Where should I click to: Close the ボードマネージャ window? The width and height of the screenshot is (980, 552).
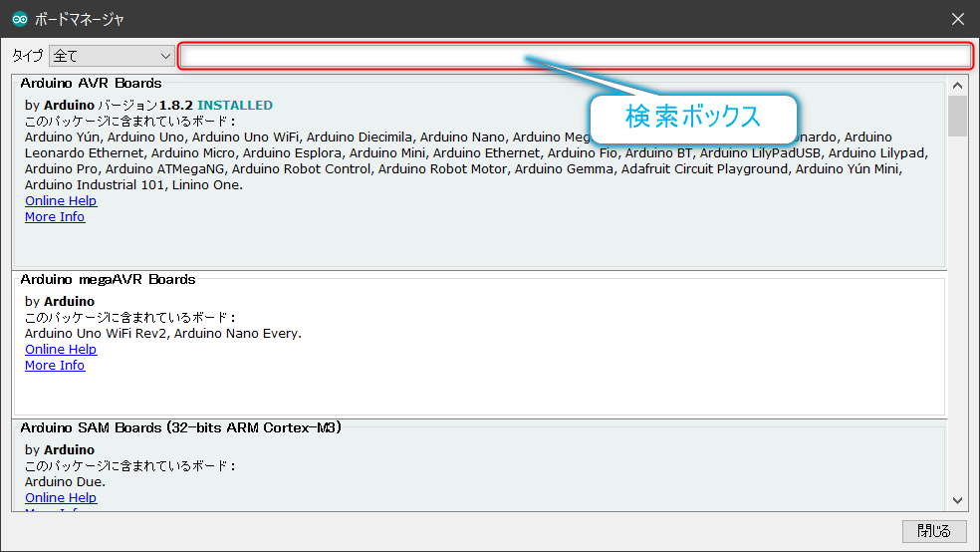click(x=957, y=19)
